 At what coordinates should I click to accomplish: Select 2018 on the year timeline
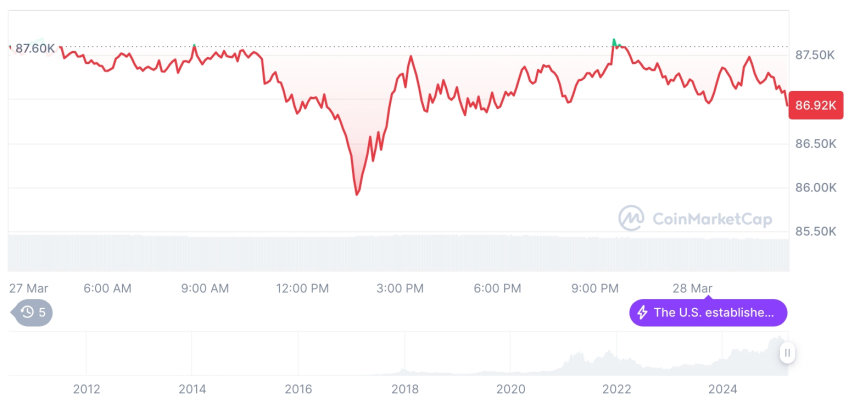point(404,388)
